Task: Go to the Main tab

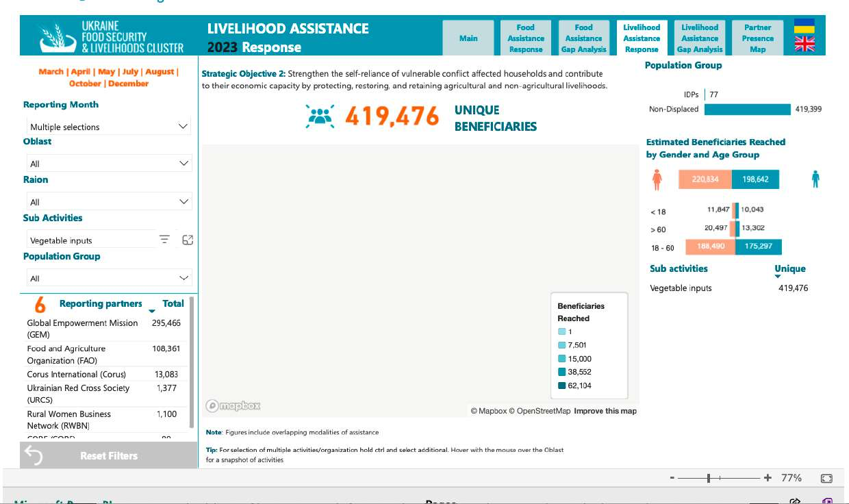Action: [468, 38]
